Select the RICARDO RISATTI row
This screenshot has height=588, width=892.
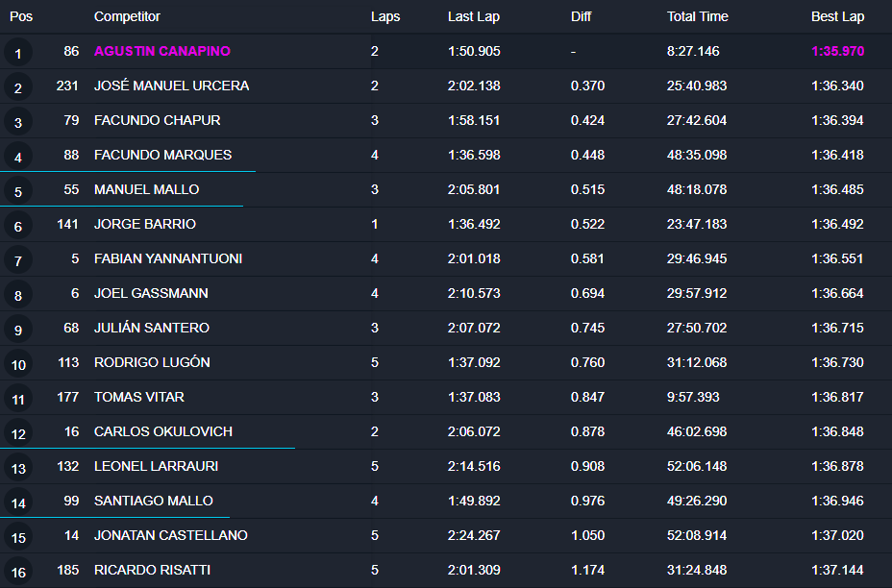click(x=152, y=570)
